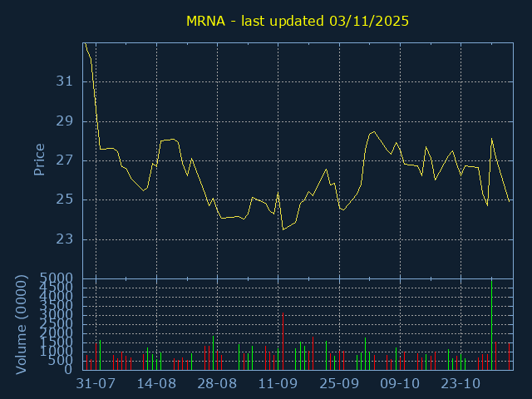
Task: Click the price axis value 31
Action: click(65, 81)
